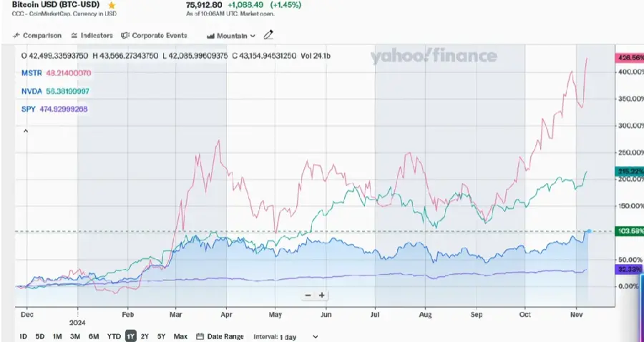Select the Max range
The image size is (644, 342).
[180, 337]
